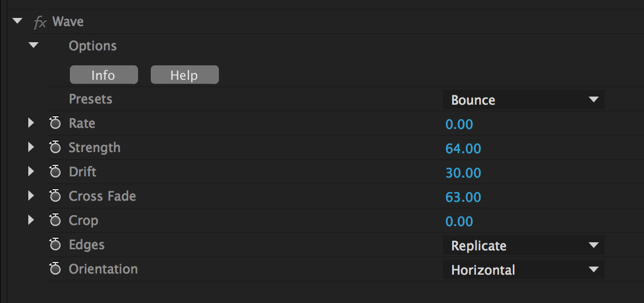Toggle the Strength stopwatch keyframe icon
Viewport: 644px width, 303px height.
pyautogui.click(x=55, y=147)
